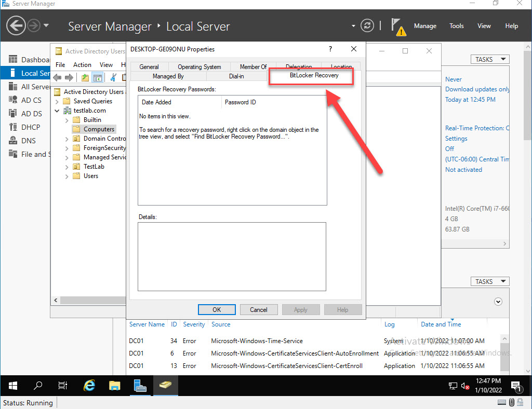This screenshot has height=409, width=532.
Task: Expand the Saved Queries node
Action: click(57, 101)
